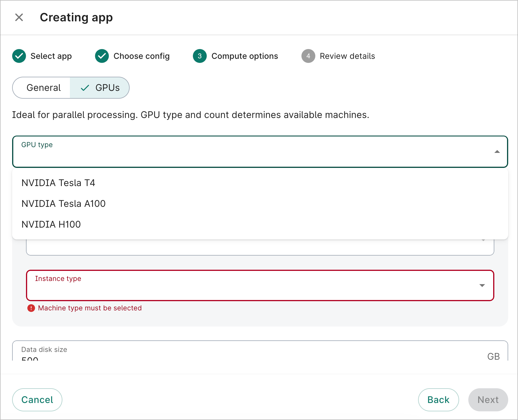Image resolution: width=518 pixels, height=420 pixels.
Task: Click the disabled Next button
Action: pos(488,400)
